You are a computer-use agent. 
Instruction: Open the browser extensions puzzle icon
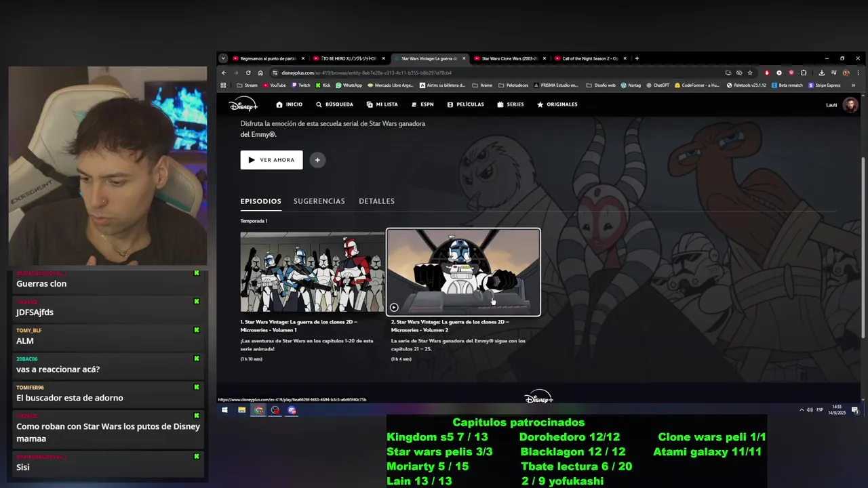(x=804, y=73)
